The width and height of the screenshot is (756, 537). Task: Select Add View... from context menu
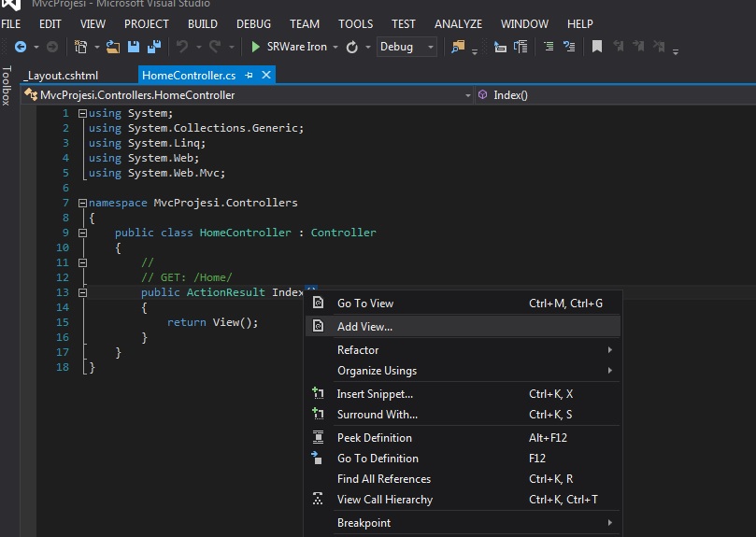point(364,327)
